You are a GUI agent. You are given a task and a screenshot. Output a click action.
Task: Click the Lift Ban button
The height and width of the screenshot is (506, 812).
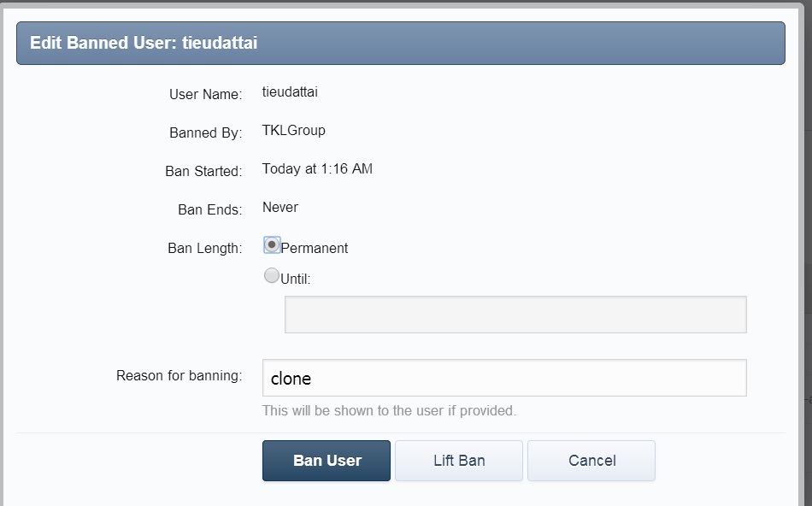pyautogui.click(x=459, y=461)
